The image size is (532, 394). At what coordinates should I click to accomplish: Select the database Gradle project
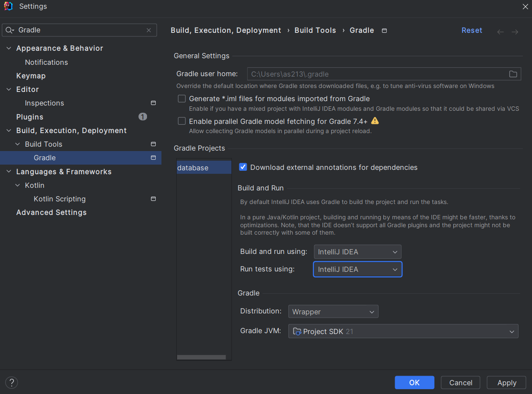204,168
